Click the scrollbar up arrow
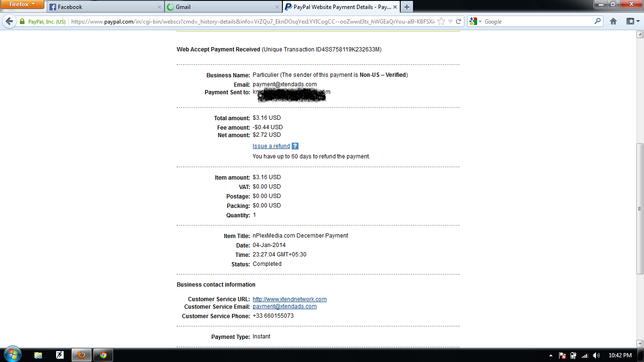The image size is (644, 362). click(640, 34)
